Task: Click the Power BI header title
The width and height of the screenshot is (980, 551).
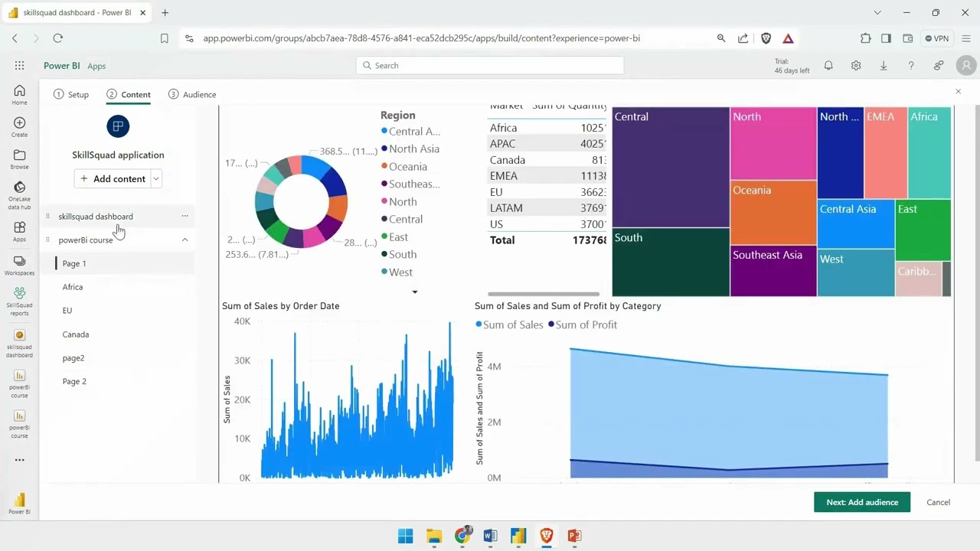Action: (x=61, y=66)
